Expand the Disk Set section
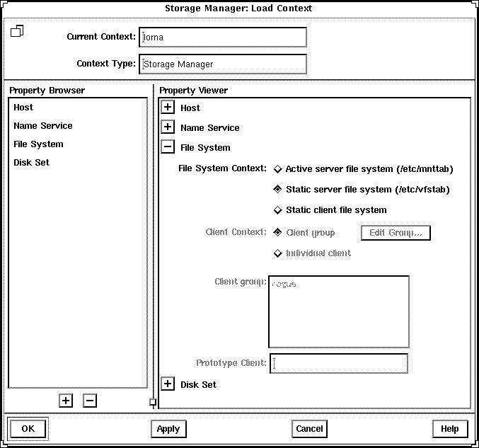 click(168, 384)
